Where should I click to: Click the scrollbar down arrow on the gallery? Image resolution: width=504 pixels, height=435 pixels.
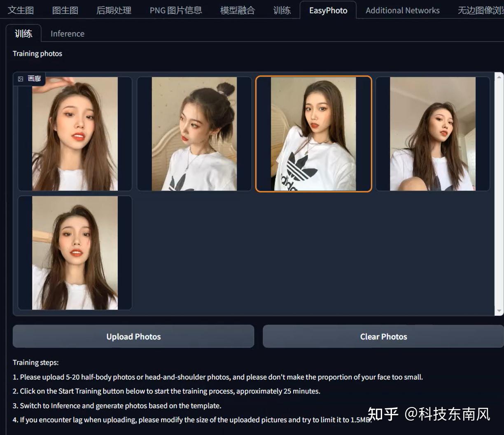(498, 311)
